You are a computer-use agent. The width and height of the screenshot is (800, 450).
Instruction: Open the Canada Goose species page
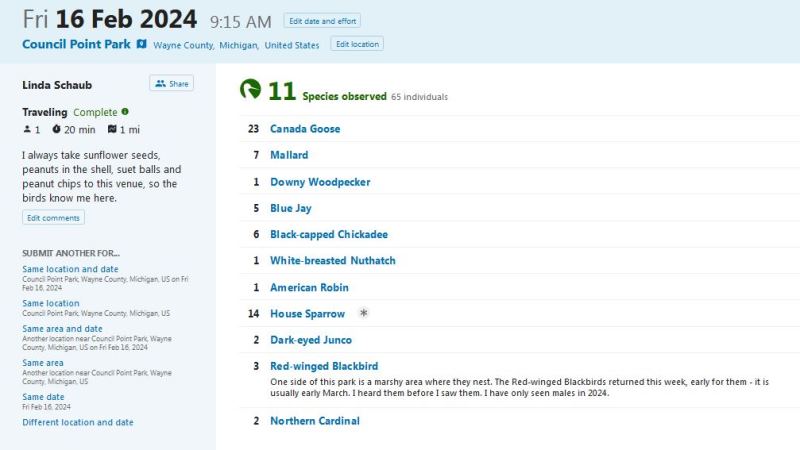305,129
